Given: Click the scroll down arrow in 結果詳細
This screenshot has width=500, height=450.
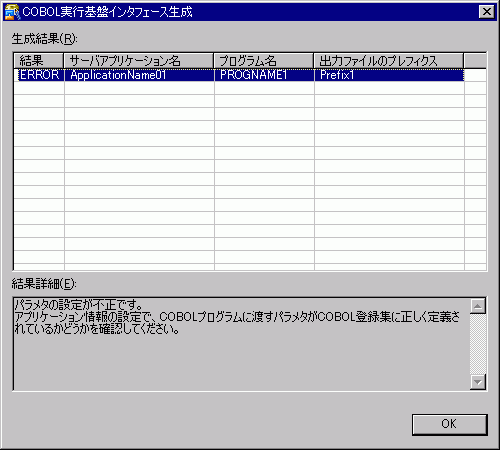Looking at the screenshot, I should pyautogui.click(x=478, y=382).
